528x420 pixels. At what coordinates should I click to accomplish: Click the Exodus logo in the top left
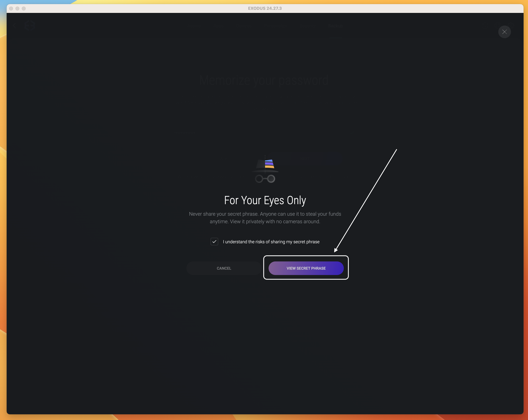click(x=30, y=25)
